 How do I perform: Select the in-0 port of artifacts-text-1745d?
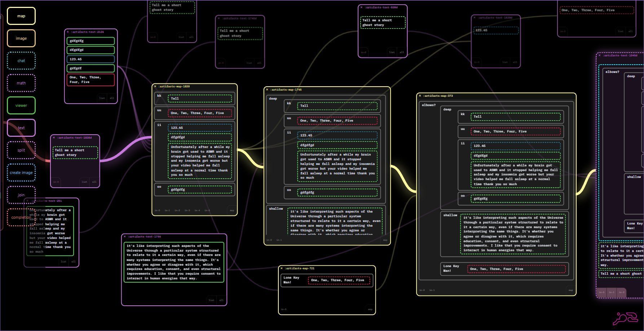[220, 63]
